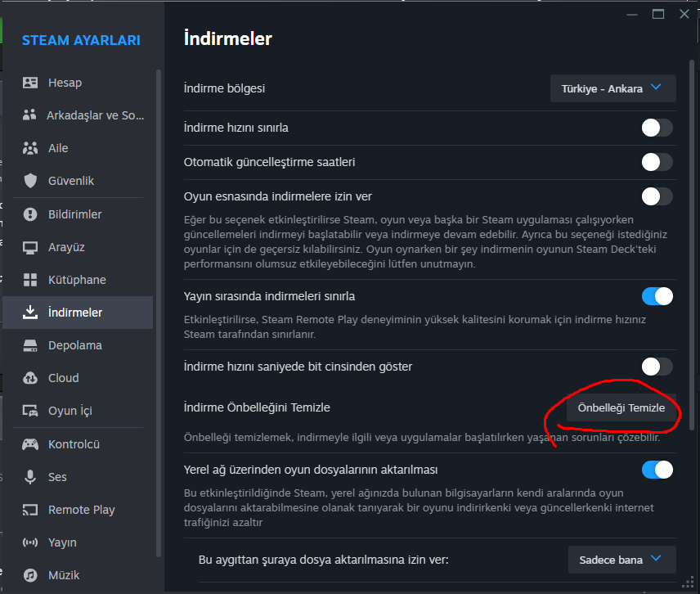Open Remote Play settings
Viewport: 700px width, 594px height.
78,510
